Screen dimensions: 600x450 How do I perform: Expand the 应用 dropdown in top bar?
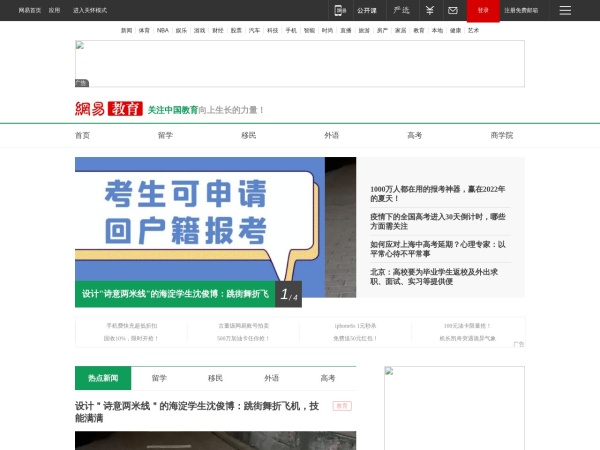(55, 10)
